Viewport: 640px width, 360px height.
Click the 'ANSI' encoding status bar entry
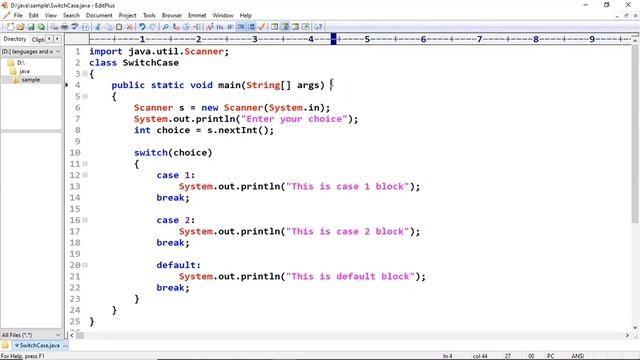click(578, 356)
